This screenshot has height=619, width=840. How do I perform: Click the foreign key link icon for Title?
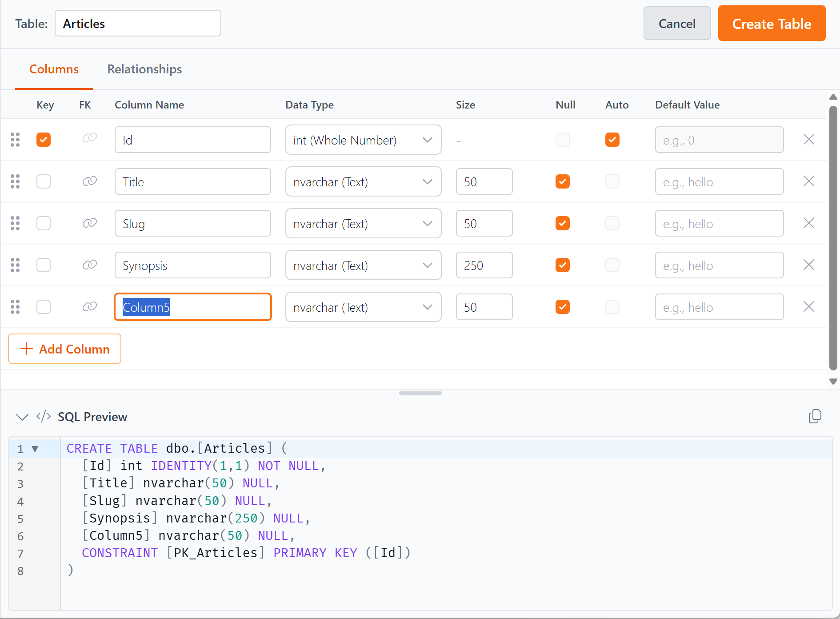tap(90, 181)
